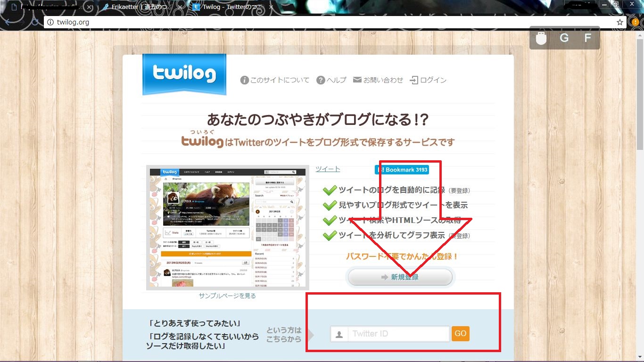This screenshot has width=644, height=362.
Task: Click the mouse icon in the overlay panel
Action: 541,38
